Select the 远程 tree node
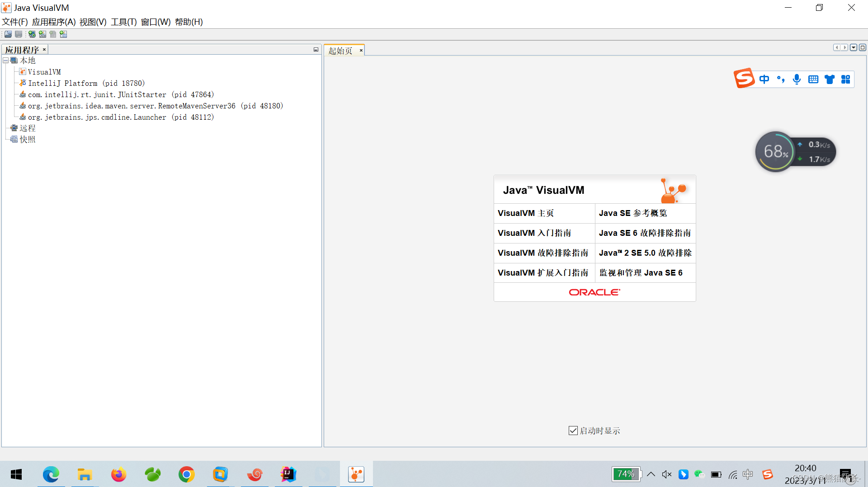This screenshot has width=868, height=487. (x=28, y=128)
